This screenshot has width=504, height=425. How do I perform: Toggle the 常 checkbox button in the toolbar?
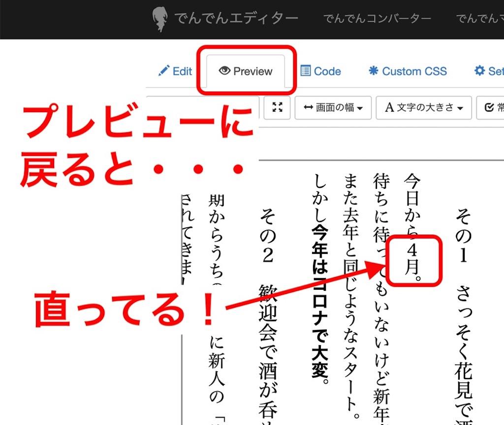point(491,108)
